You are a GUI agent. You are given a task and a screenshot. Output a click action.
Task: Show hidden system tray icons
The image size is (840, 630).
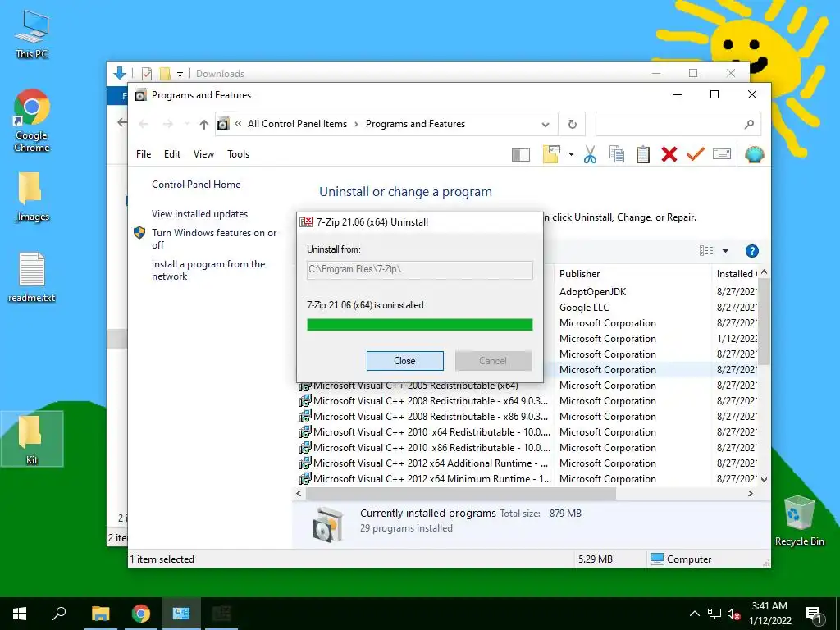click(694, 614)
